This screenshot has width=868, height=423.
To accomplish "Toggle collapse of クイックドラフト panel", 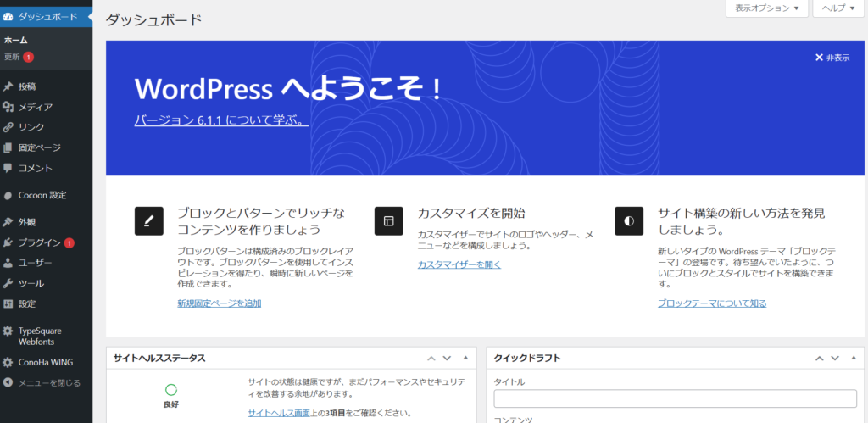I will click(x=854, y=359).
